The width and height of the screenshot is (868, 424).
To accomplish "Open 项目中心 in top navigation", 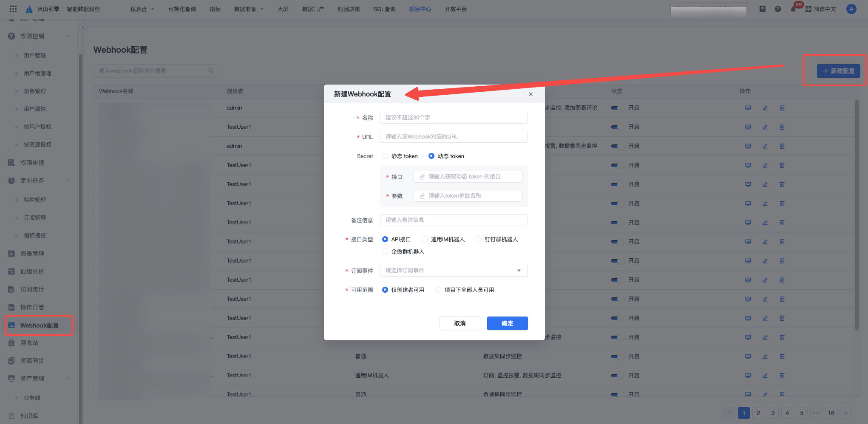I will [x=420, y=9].
